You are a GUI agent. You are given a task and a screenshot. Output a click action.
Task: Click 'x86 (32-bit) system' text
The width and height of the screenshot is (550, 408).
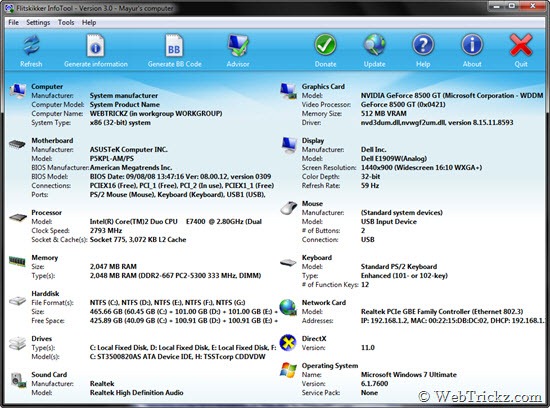[x=120, y=123]
